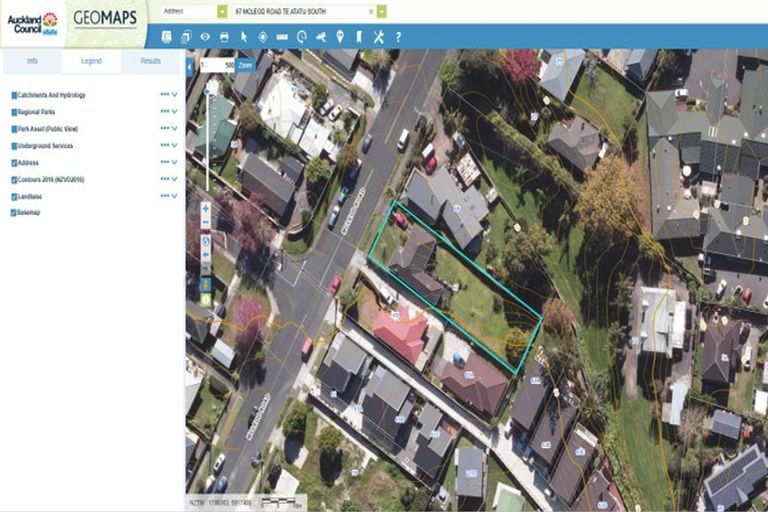Switch to the Results tab
This screenshot has width=768, height=512.
150,61
